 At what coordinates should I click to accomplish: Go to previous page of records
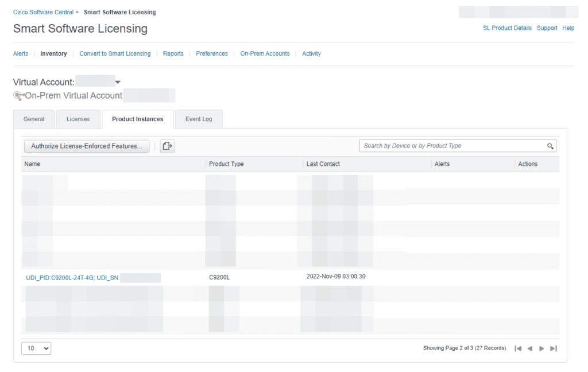pos(530,348)
